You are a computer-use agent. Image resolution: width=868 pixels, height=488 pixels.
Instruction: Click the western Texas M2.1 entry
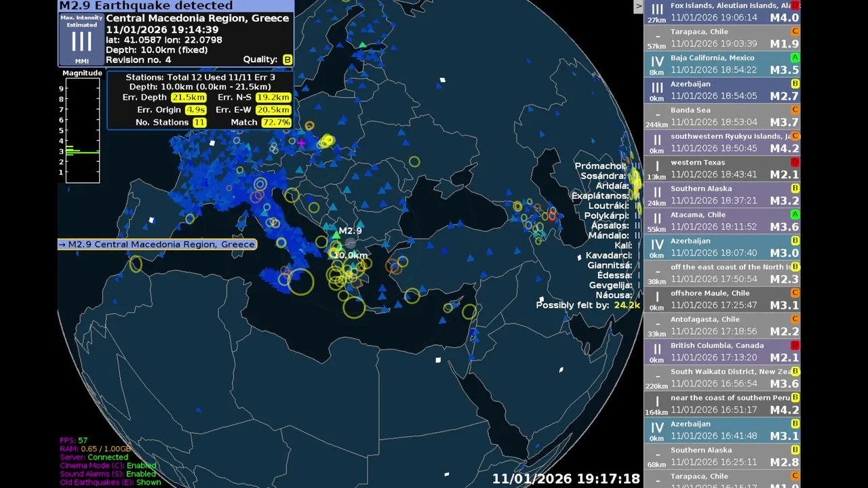point(722,169)
